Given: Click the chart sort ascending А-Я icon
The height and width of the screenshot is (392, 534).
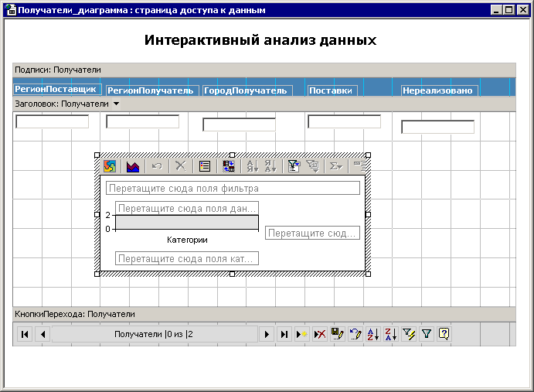Looking at the screenshot, I should tap(253, 166).
